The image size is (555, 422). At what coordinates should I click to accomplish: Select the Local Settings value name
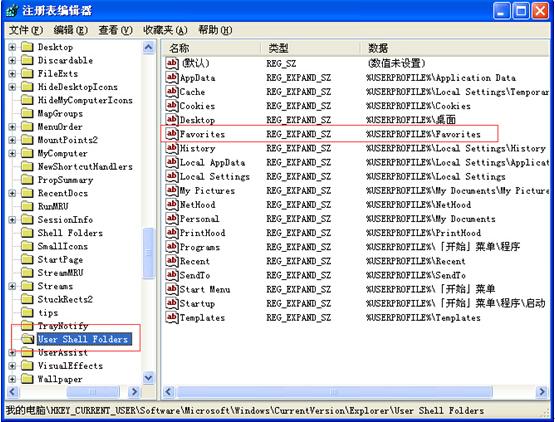[x=214, y=176]
